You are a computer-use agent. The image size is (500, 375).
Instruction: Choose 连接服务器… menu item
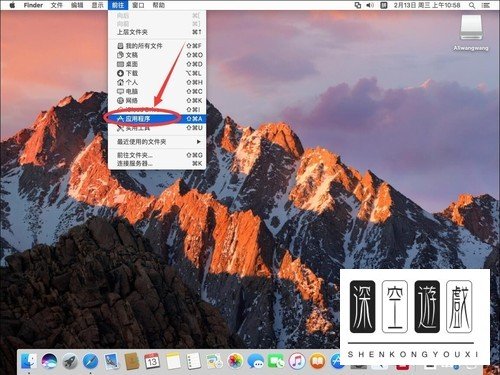[157, 163]
